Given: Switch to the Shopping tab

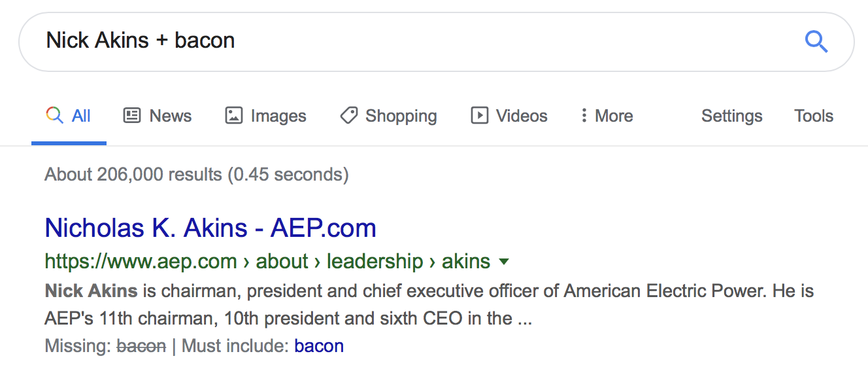Looking at the screenshot, I should click(x=388, y=116).
